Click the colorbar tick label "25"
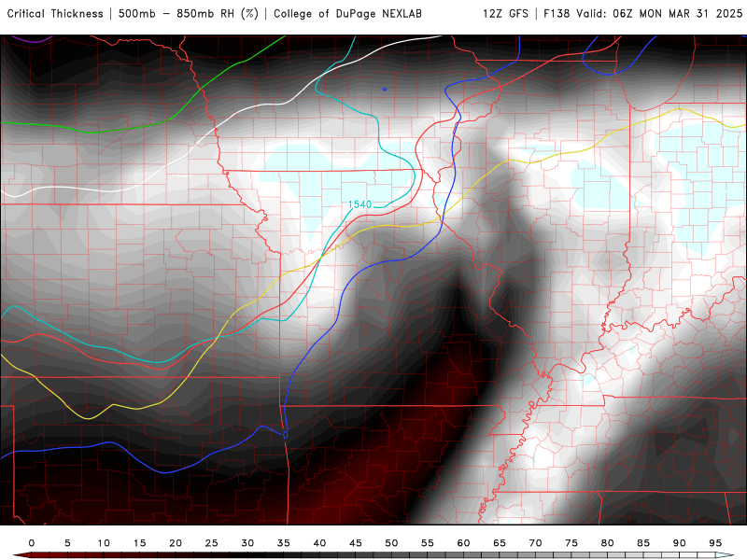The image size is (747, 560). coord(212,543)
